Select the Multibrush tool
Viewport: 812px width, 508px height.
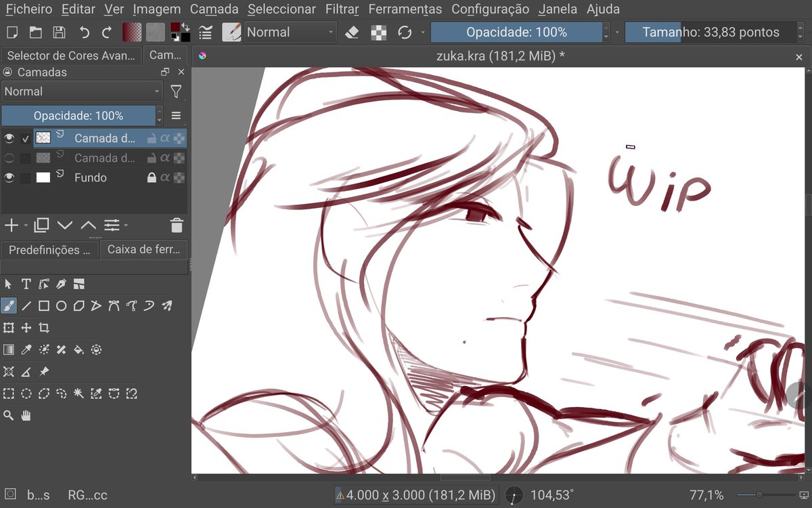(x=166, y=306)
